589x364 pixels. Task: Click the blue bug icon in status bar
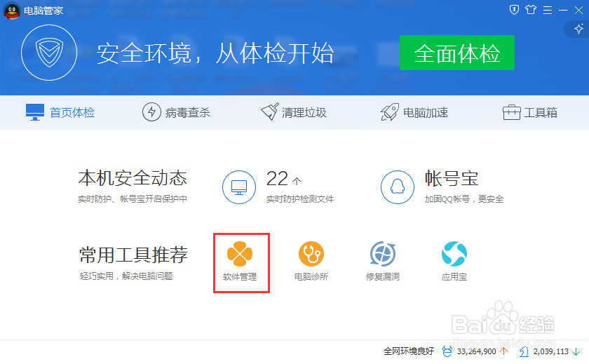[x=447, y=351]
